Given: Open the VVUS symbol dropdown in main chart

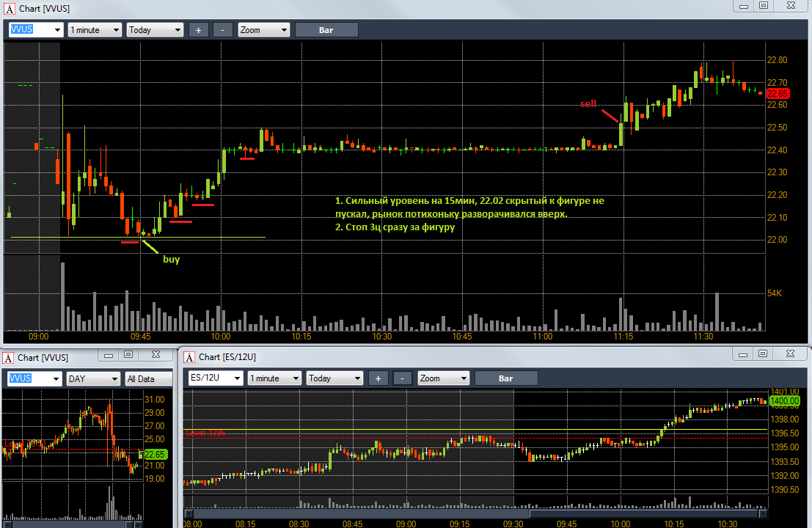Looking at the screenshot, I should point(36,30).
